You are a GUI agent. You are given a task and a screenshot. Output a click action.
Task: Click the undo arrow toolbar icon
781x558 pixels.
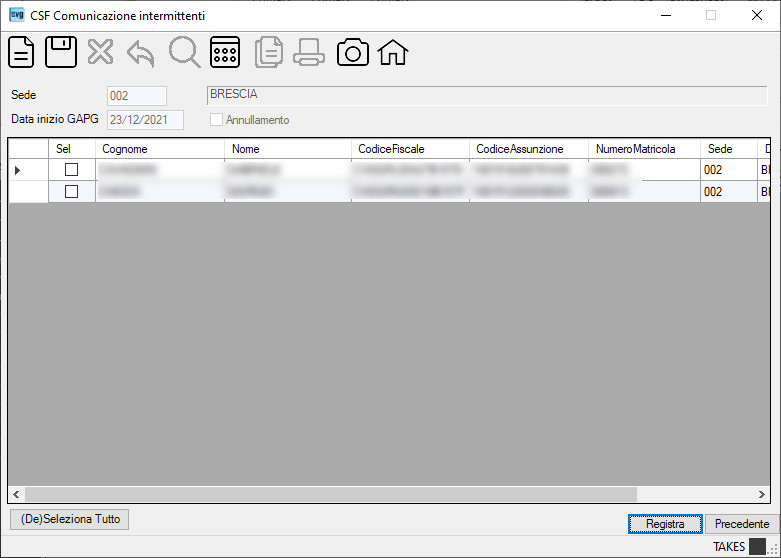tap(141, 53)
